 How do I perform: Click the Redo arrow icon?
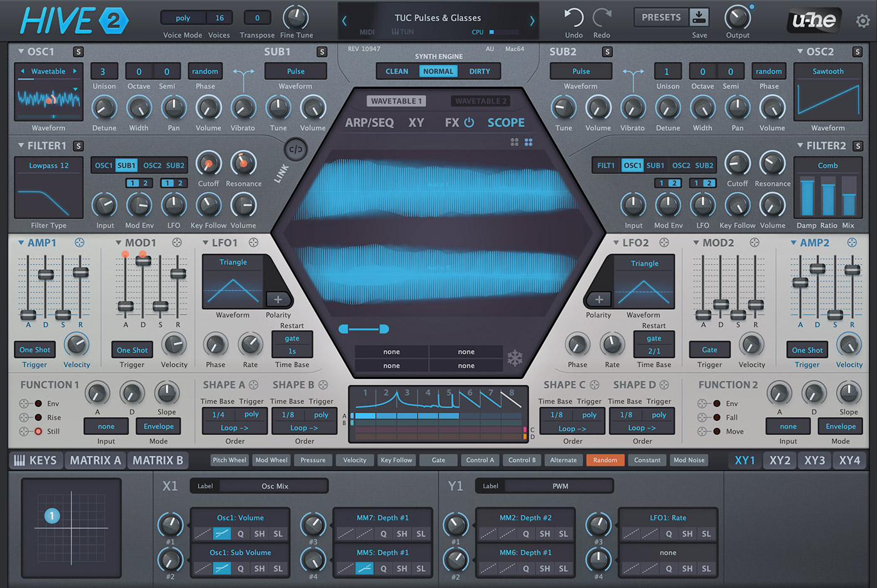[601, 18]
